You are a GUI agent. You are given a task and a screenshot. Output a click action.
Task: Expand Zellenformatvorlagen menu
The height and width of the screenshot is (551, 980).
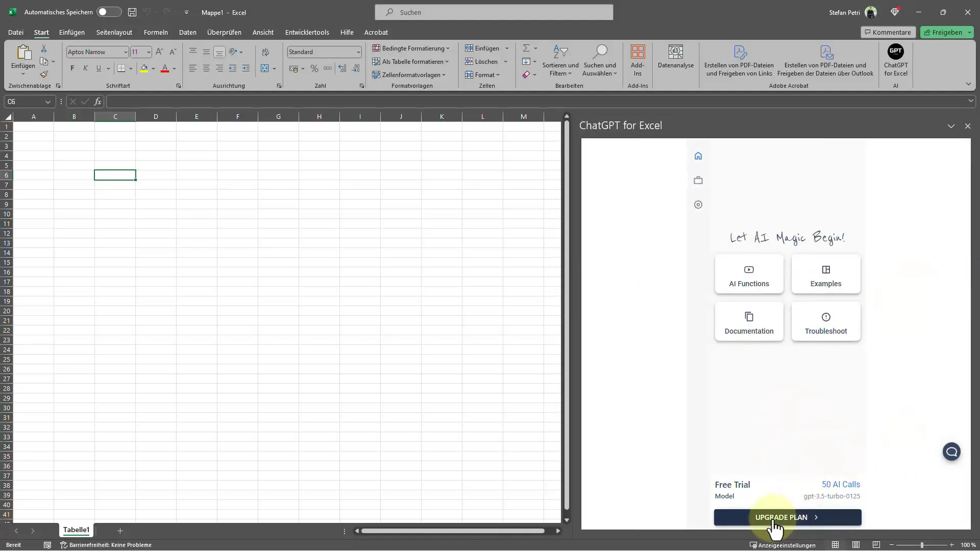click(x=409, y=74)
